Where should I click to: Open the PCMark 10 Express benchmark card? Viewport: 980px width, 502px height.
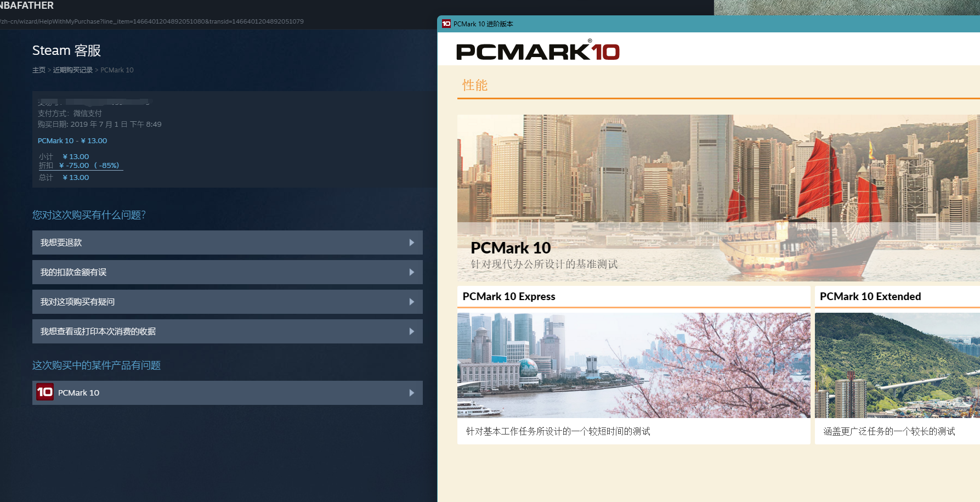(x=633, y=365)
